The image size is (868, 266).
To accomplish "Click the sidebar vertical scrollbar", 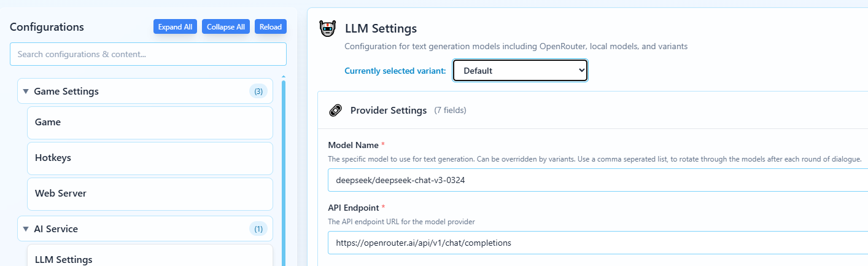I will coord(284,172).
